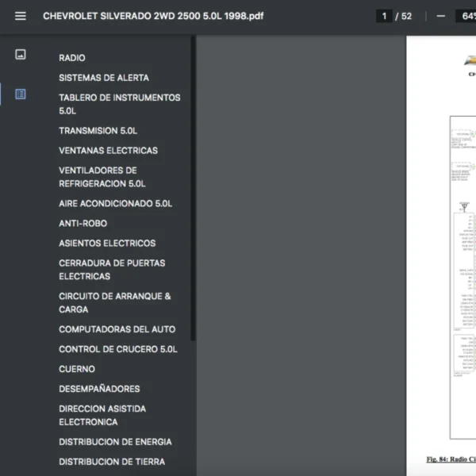Jump to VENTANAS ELECTRICAS section

108,151
